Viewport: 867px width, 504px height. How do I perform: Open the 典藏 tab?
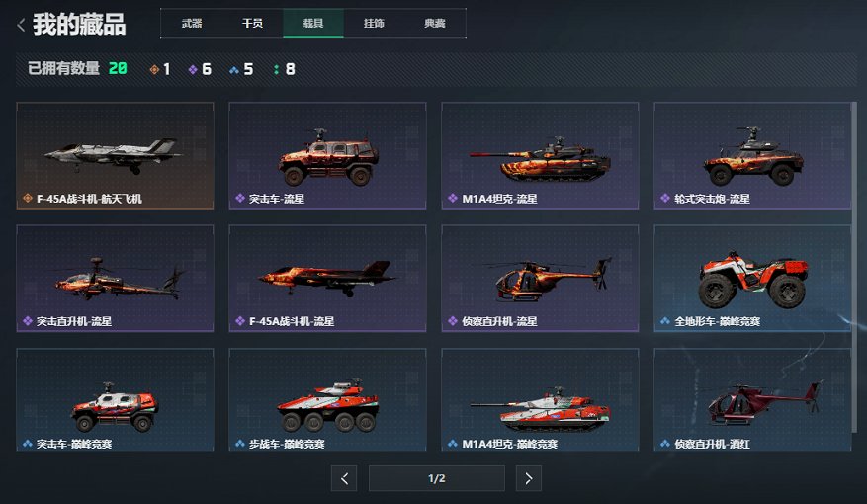435,23
